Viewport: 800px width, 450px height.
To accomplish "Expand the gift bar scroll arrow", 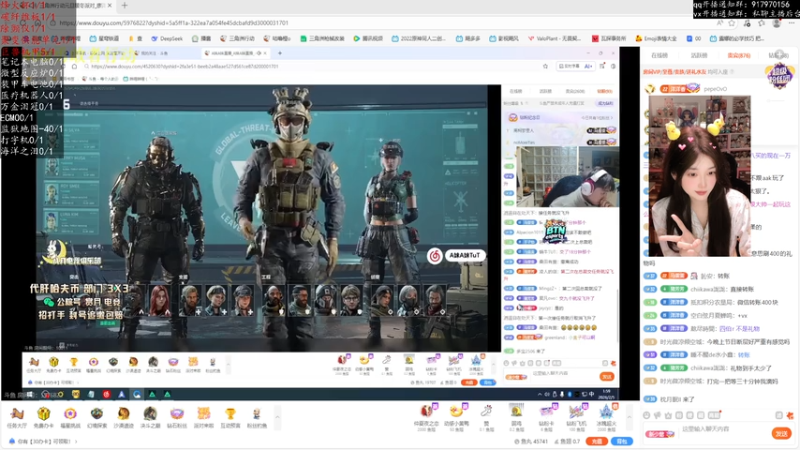I will (x=629, y=417).
